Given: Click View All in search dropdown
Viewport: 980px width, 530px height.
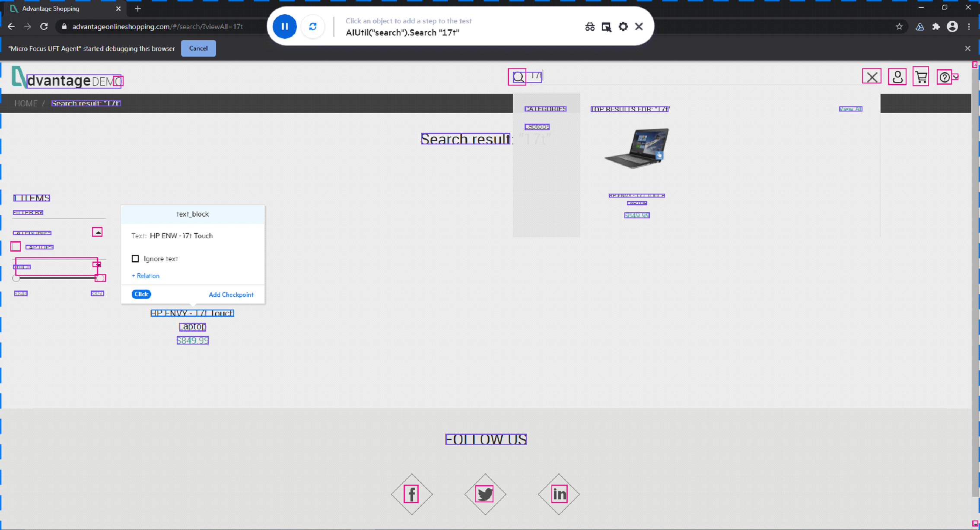Looking at the screenshot, I should [x=850, y=109].
